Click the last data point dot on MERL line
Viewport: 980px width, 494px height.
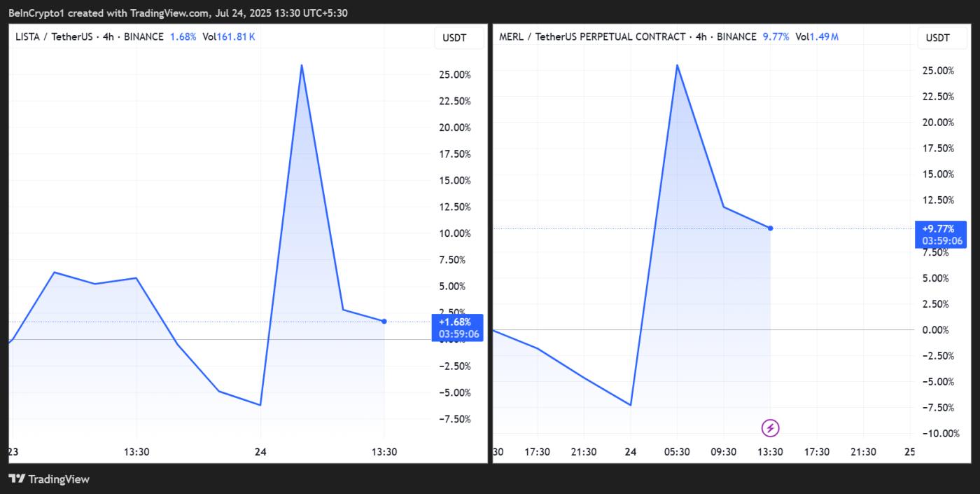click(770, 228)
